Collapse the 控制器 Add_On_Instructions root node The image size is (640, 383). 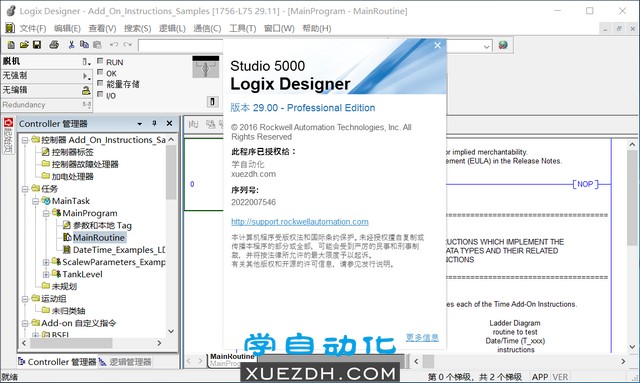point(25,140)
